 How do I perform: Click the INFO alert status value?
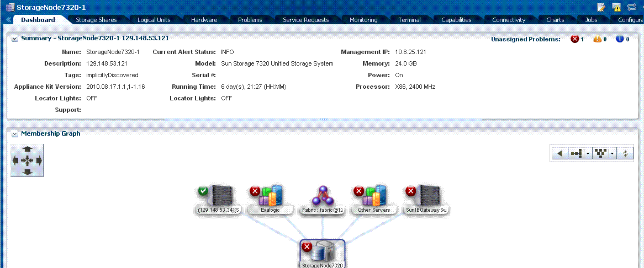[x=227, y=52]
